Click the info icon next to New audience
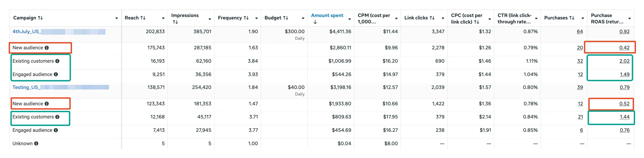 click(47, 48)
